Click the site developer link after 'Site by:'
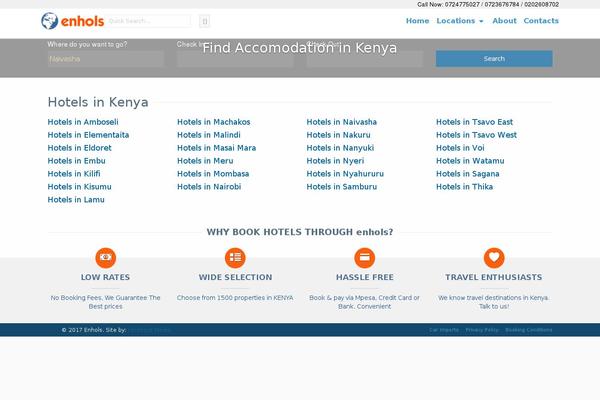Viewport: 600px width, 400px height. [150, 330]
